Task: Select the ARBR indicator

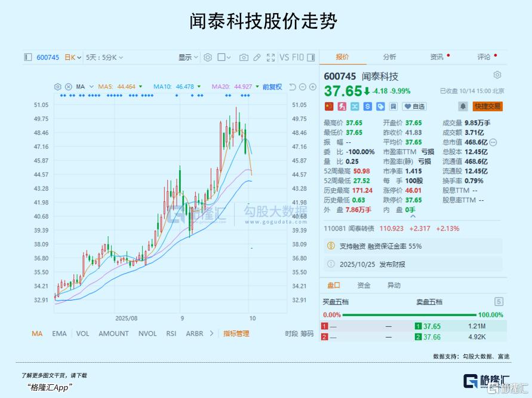Action: coord(195,333)
